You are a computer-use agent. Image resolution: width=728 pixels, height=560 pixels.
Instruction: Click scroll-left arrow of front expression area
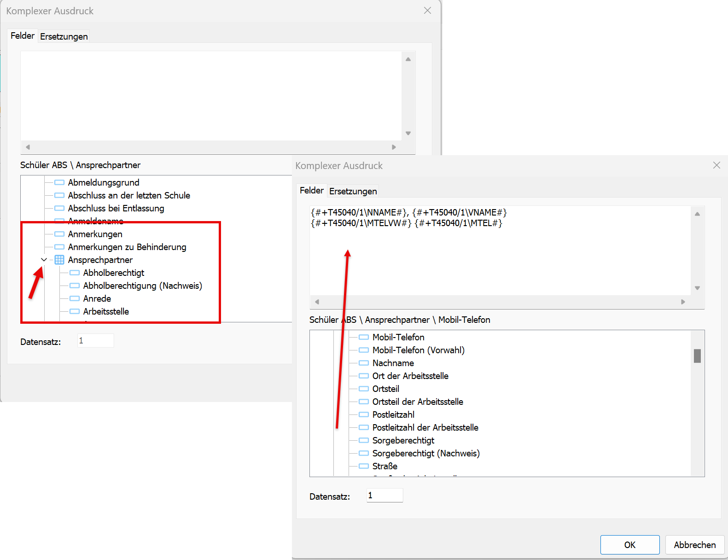(x=317, y=302)
